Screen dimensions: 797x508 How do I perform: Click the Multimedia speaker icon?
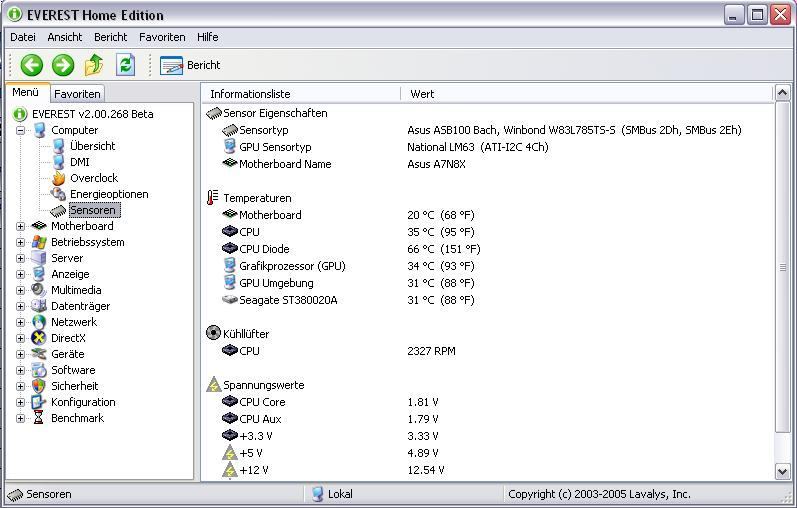point(39,290)
